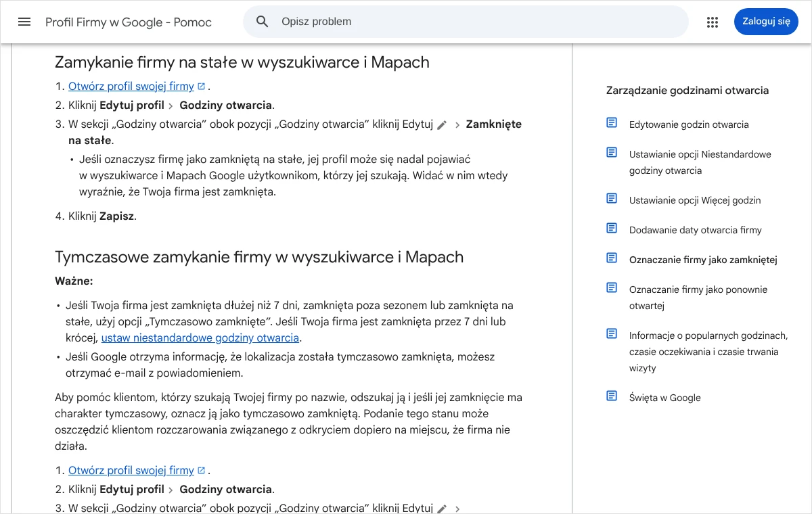Click heading Tymczasowe zamykanie firmy
The width and height of the screenshot is (812, 514).
[259, 257]
